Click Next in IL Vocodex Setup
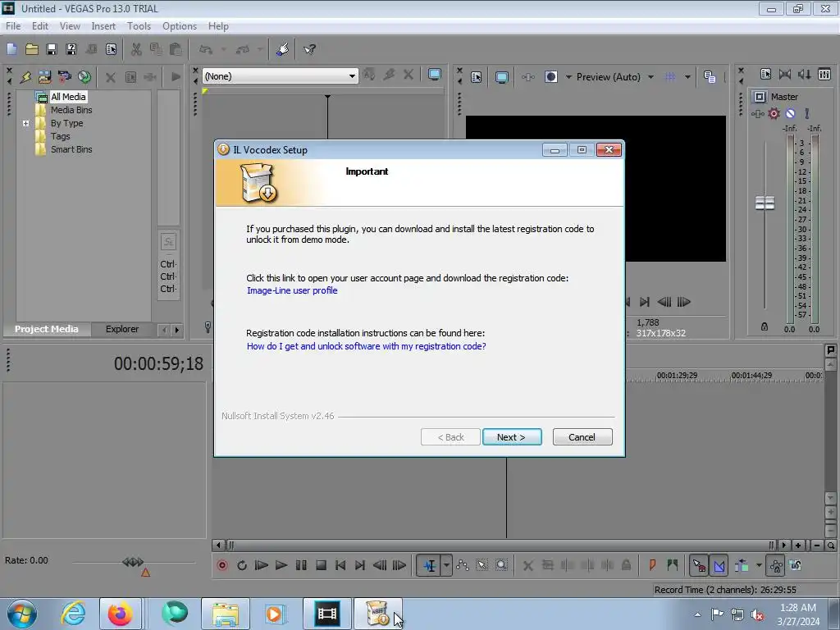The width and height of the screenshot is (840, 630). coord(512,437)
